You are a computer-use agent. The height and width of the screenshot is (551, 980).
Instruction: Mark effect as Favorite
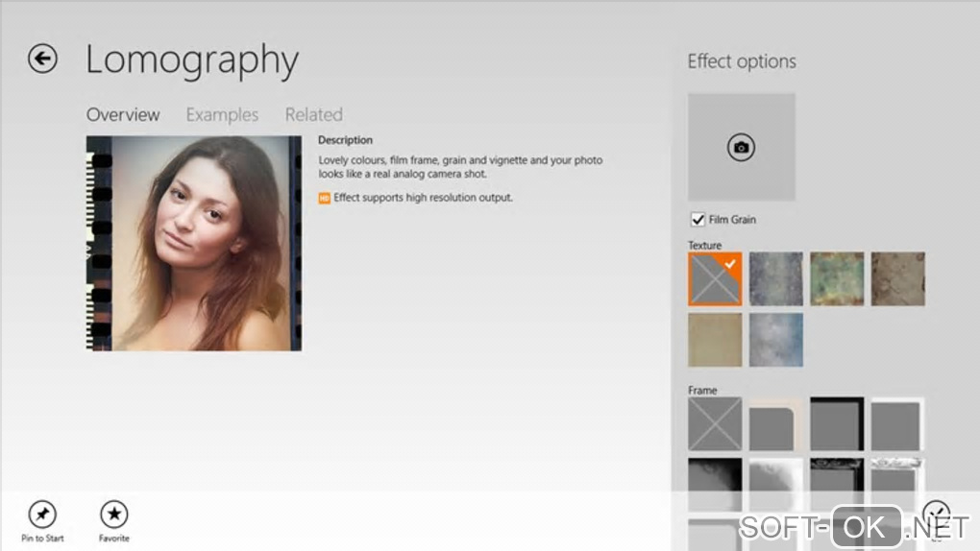coord(113,521)
